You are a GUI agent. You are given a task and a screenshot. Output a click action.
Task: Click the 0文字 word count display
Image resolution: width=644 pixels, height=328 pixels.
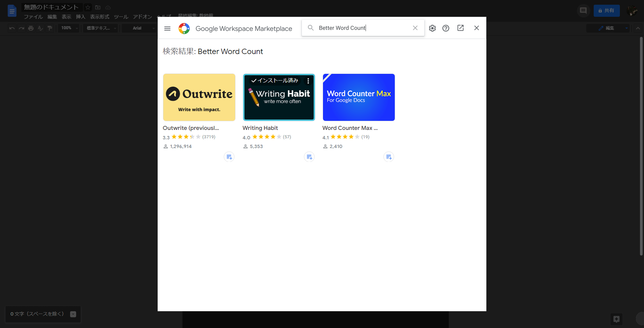37,314
